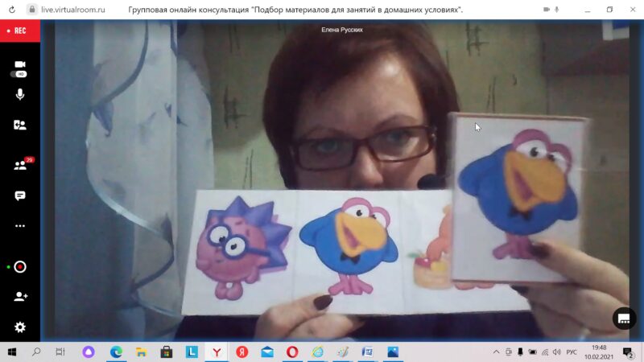Image resolution: width=644 pixels, height=362 pixels.
Task: Reload the page with the refresh arrow
Action: [x=12, y=10]
